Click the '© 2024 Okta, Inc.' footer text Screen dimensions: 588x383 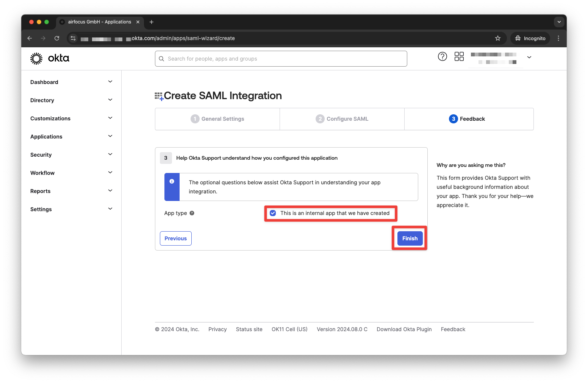(177, 329)
